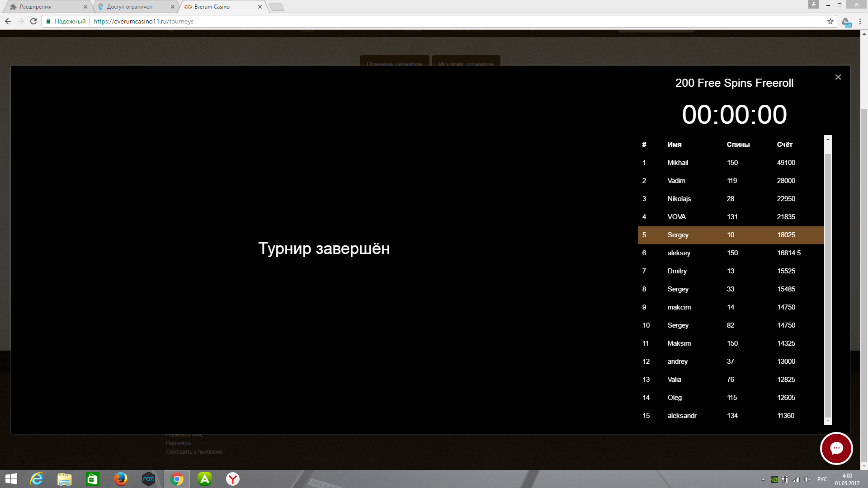Click the Chrome icon in the taskbar
Image resolution: width=868 pixels, height=488 pixels.
(177, 479)
